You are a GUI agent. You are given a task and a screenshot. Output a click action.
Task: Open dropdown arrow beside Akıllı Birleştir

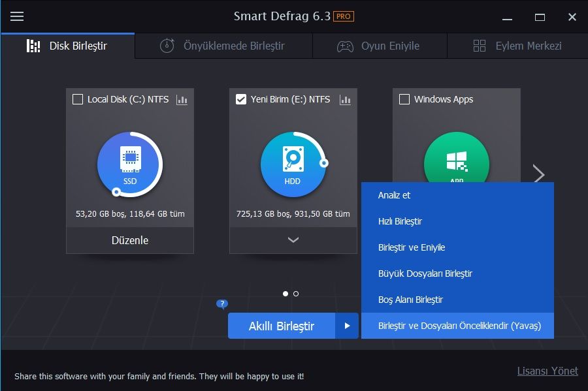tap(347, 326)
